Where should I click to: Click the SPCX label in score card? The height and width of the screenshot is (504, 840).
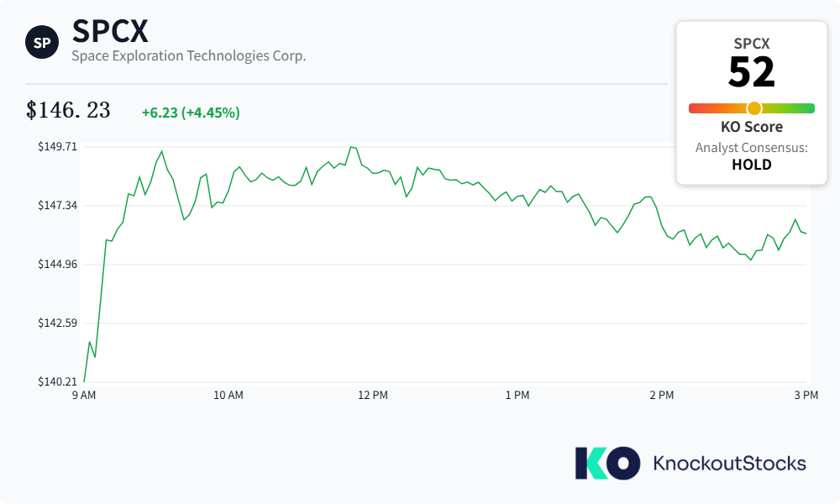[x=752, y=44]
